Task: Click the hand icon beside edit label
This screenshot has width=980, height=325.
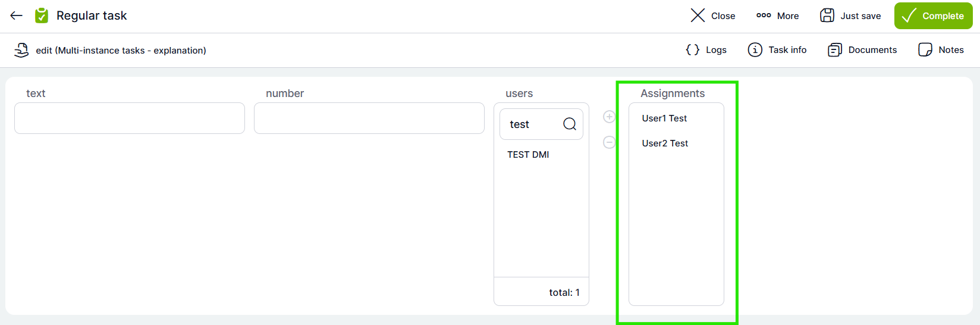Action: (21, 50)
